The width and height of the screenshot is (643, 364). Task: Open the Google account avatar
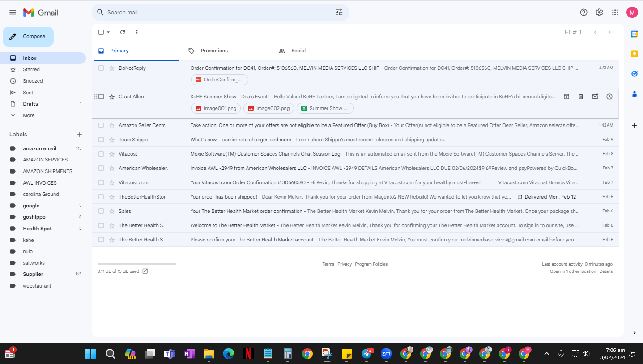[632, 13]
